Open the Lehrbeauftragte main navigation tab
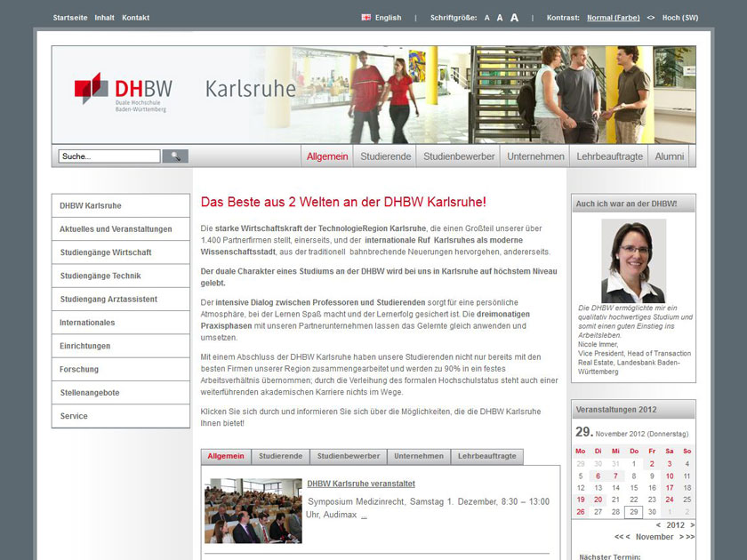 pyautogui.click(x=609, y=156)
